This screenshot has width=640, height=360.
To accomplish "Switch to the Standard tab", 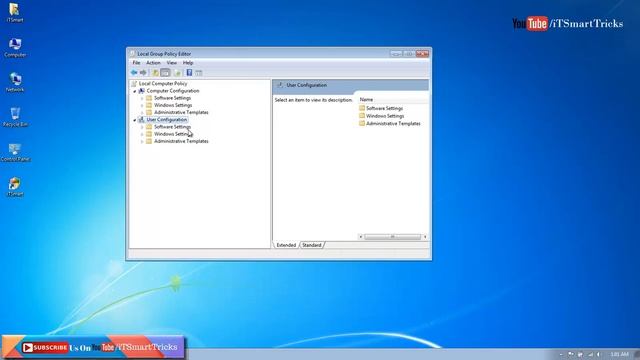I will point(312,245).
